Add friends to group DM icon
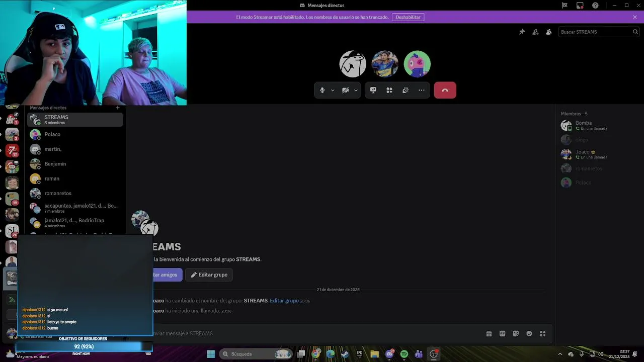The image size is (644, 362). (x=535, y=32)
